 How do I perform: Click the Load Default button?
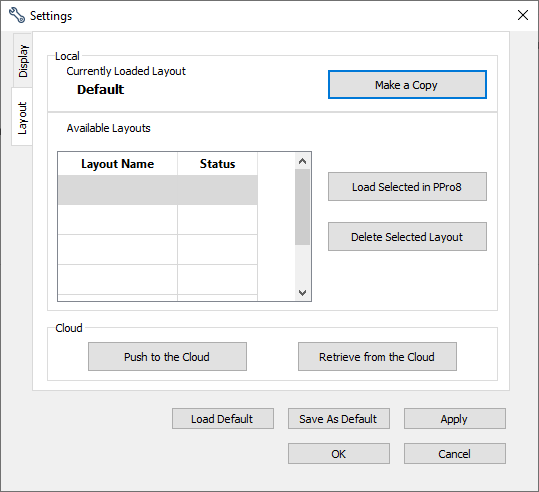click(x=223, y=419)
